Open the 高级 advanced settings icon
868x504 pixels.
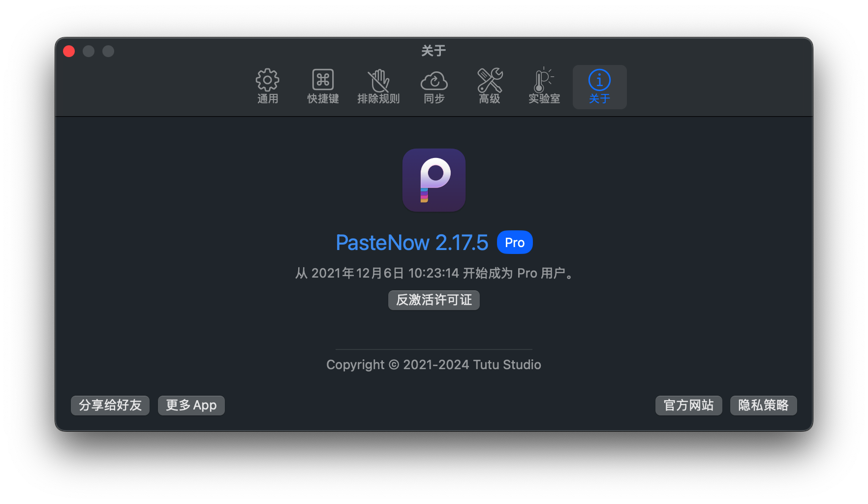[490, 86]
